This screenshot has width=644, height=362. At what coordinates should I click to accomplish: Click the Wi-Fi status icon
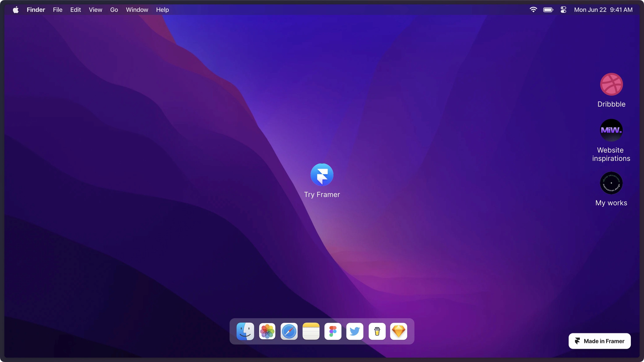point(533,10)
